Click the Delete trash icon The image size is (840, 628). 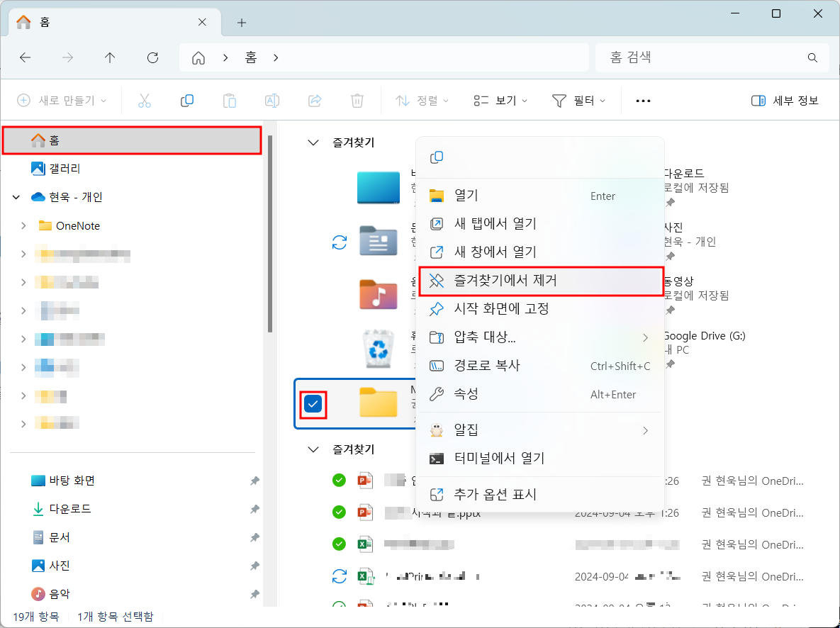(357, 100)
